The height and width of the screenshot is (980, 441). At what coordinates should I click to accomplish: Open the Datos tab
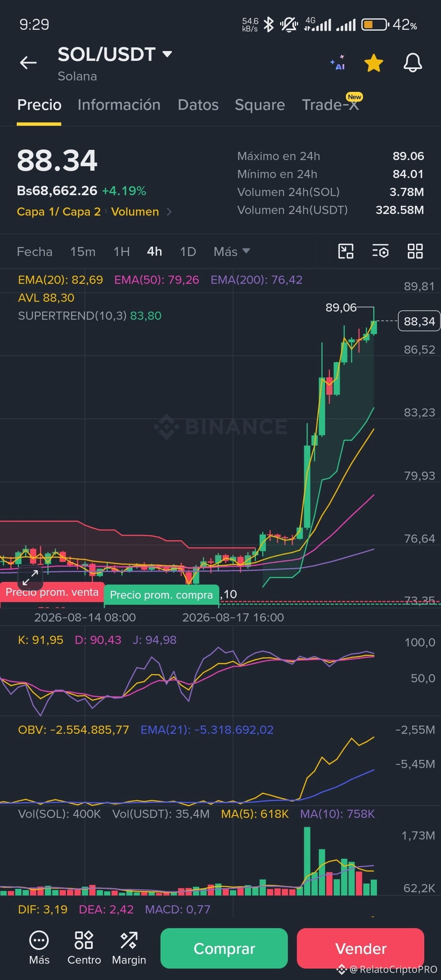[x=198, y=105]
